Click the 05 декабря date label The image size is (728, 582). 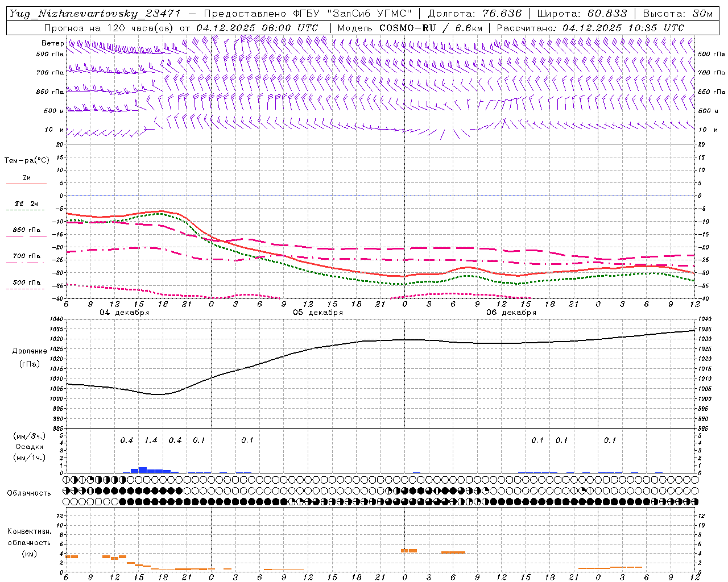coord(318,313)
